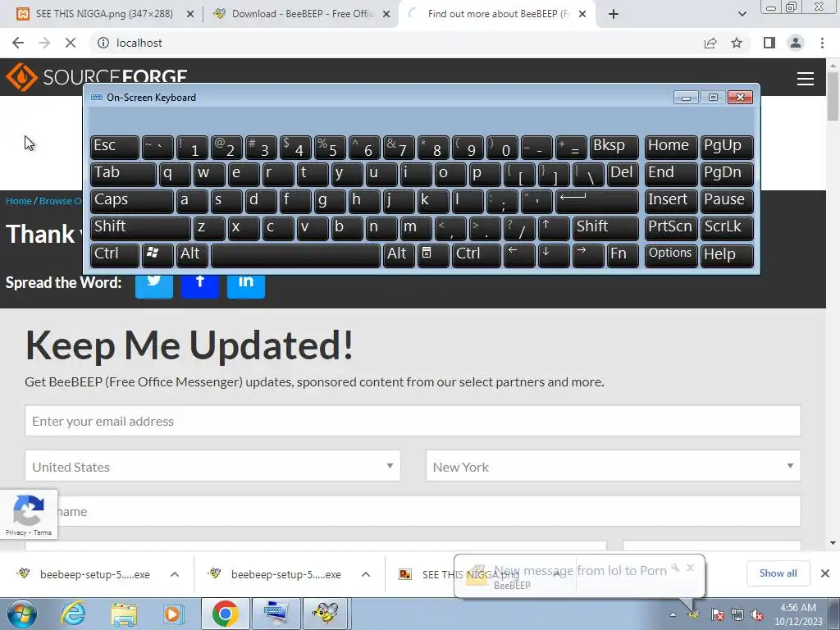The width and height of the screenshot is (840, 630).
Task: Stop loading the page
Action: 71,43
